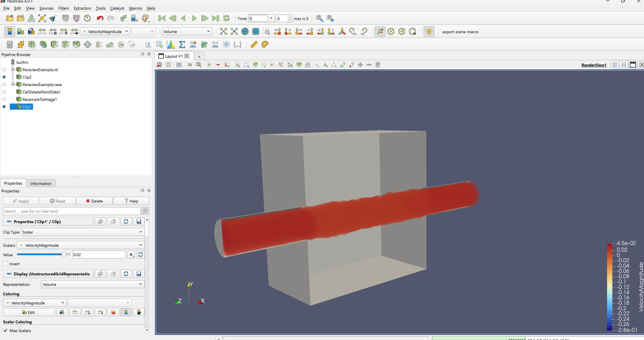Click the Value slider handle
Viewport: 644px width, 340px height.
pos(64,255)
